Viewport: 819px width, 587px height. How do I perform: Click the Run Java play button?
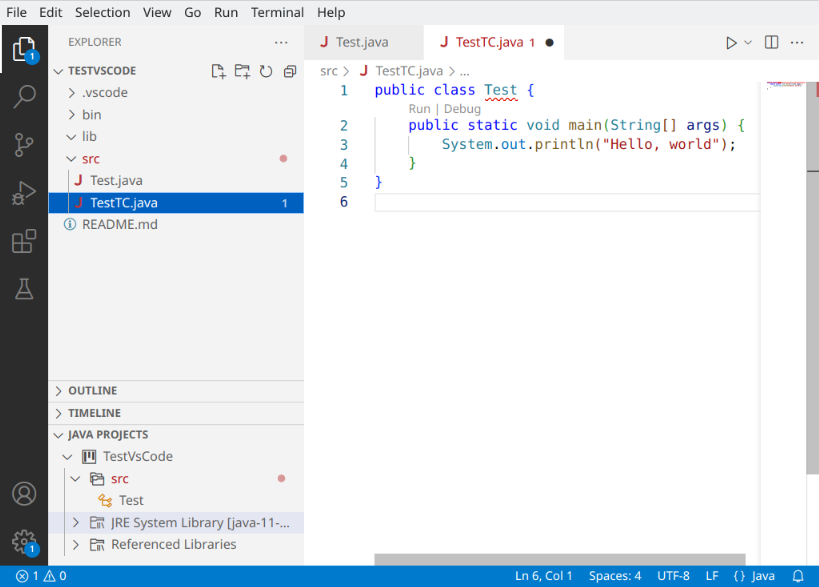click(x=731, y=43)
